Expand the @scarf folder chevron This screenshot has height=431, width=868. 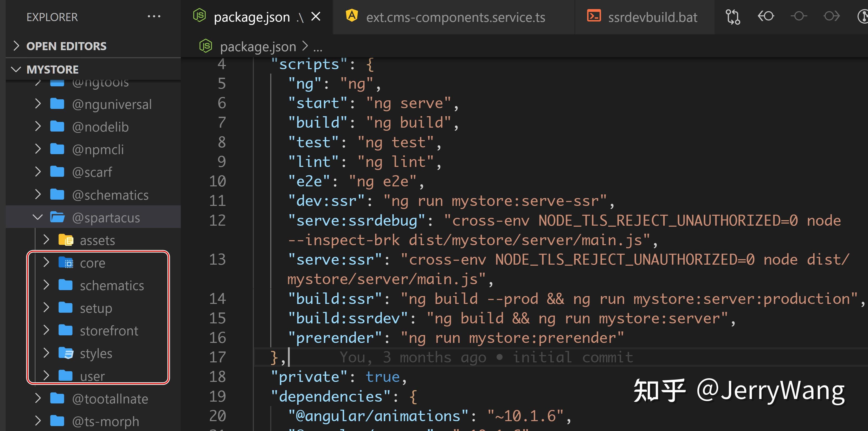coord(38,172)
